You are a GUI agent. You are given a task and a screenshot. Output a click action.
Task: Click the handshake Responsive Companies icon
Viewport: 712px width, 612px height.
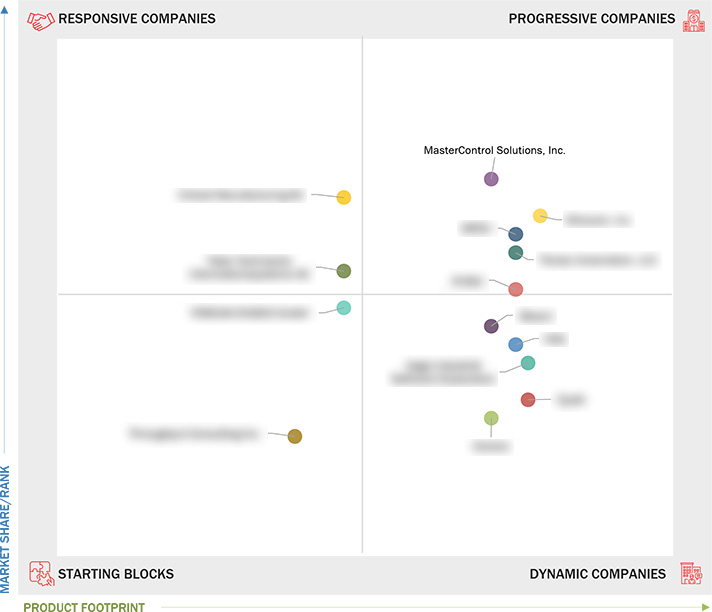[41, 20]
